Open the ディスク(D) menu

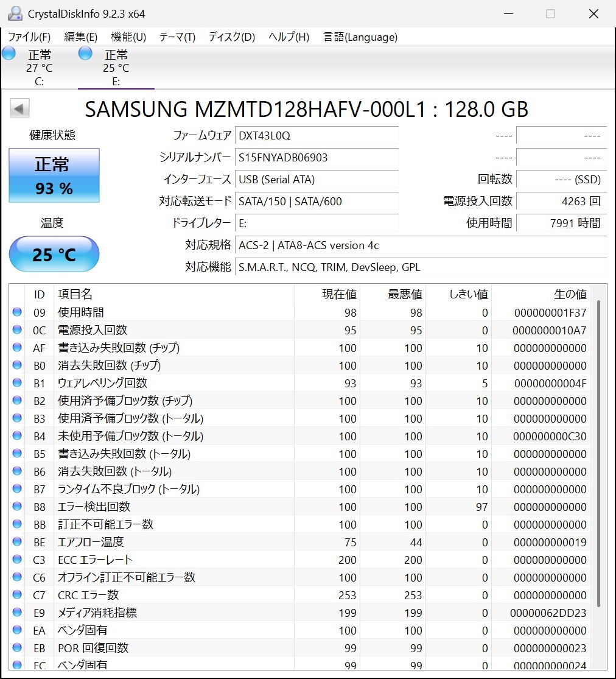231,37
